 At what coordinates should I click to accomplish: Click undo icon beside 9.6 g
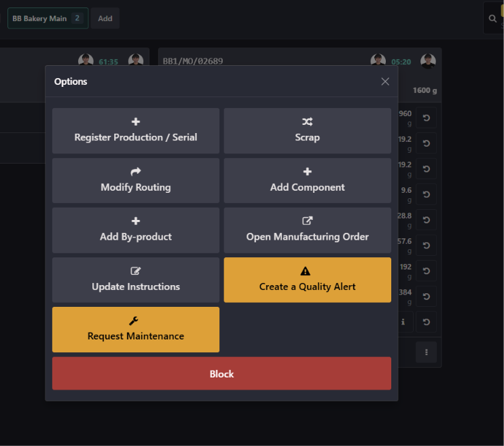(x=426, y=194)
